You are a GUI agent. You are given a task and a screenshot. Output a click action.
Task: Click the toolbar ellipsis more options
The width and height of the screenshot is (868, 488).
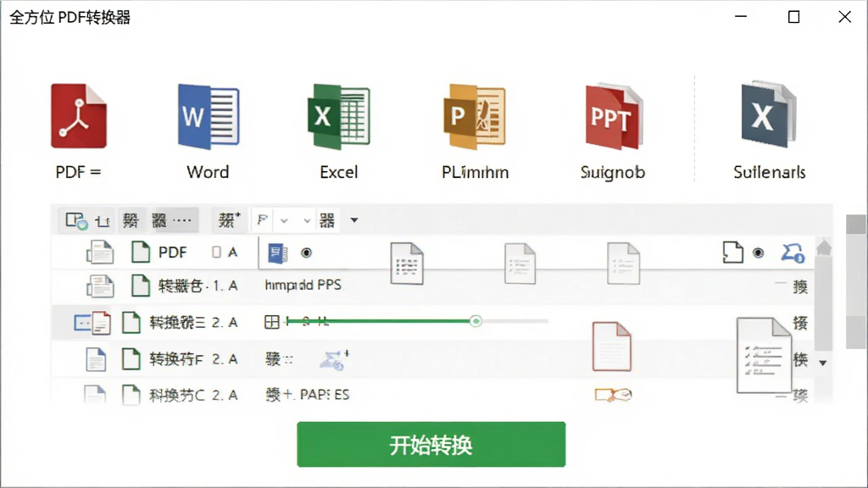[x=182, y=220]
